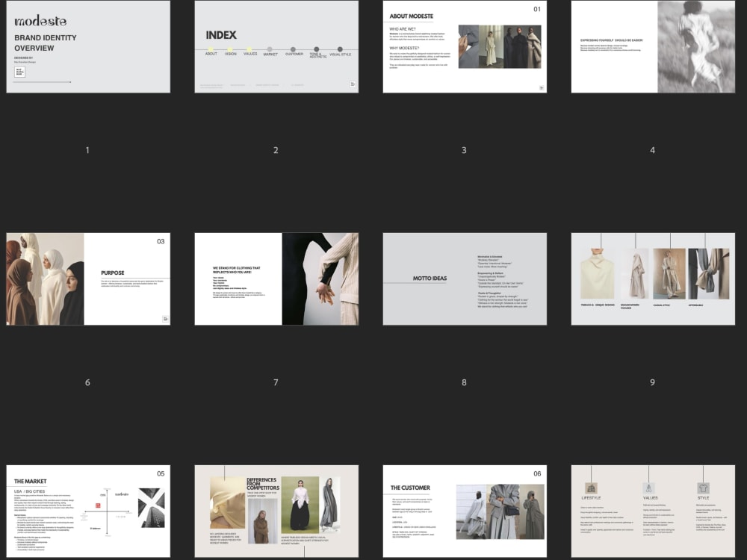The image size is (747, 560).
Task: Click page number label 3
Action: click(x=464, y=150)
